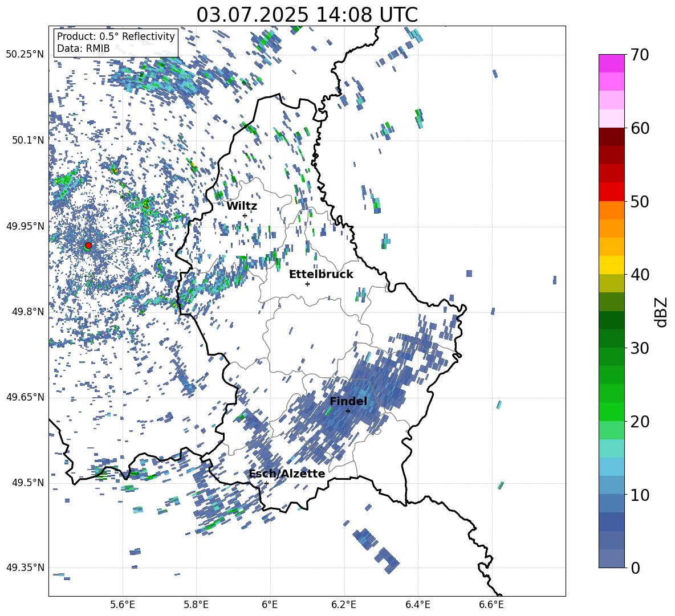The image size is (675, 616).
Task: Click the cross marker below Esch/Alzette
Action: click(x=266, y=483)
